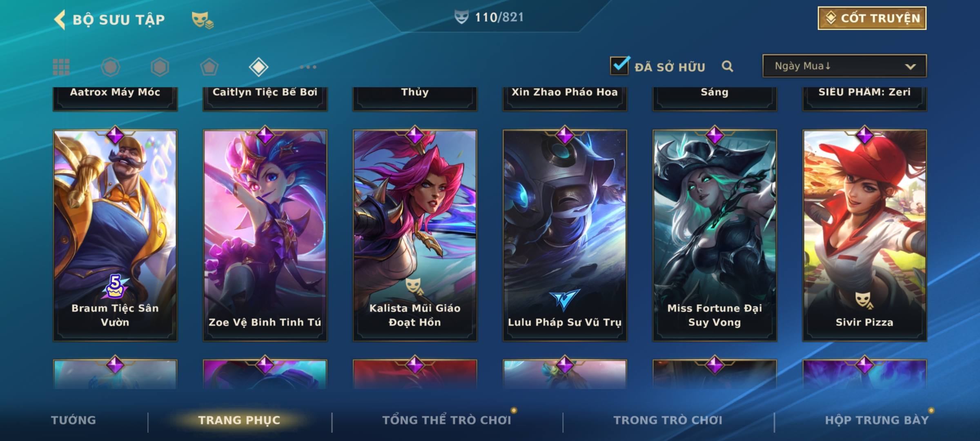The height and width of the screenshot is (441, 980).
Task: Filter by the second hexagon rarity icon
Action: pyautogui.click(x=160, y=67)
